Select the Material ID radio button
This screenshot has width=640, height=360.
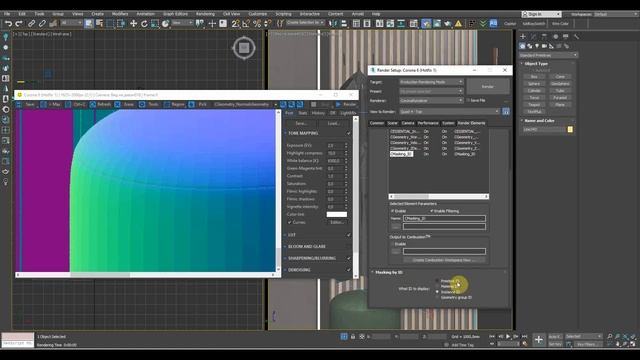[x=437, y=287]
